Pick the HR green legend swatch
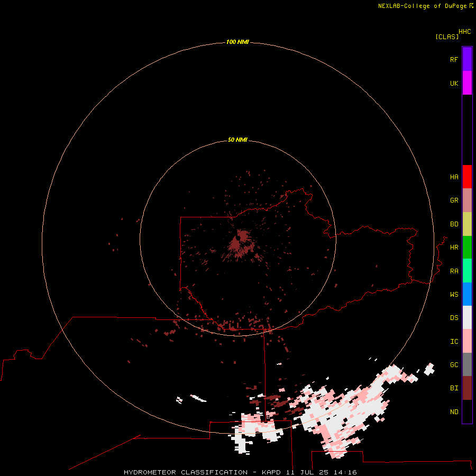The width and height of the screenshot is (476, 476). click(467, 248)
